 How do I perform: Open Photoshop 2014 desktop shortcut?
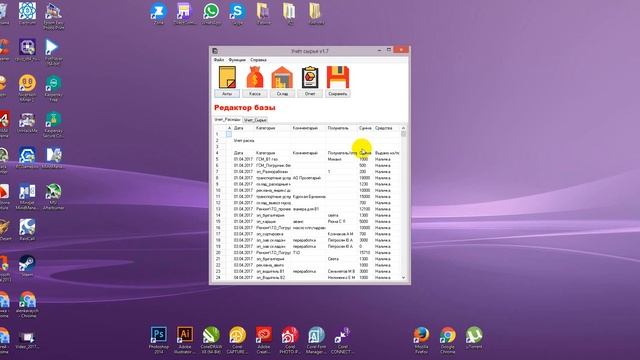click(158, 340)
